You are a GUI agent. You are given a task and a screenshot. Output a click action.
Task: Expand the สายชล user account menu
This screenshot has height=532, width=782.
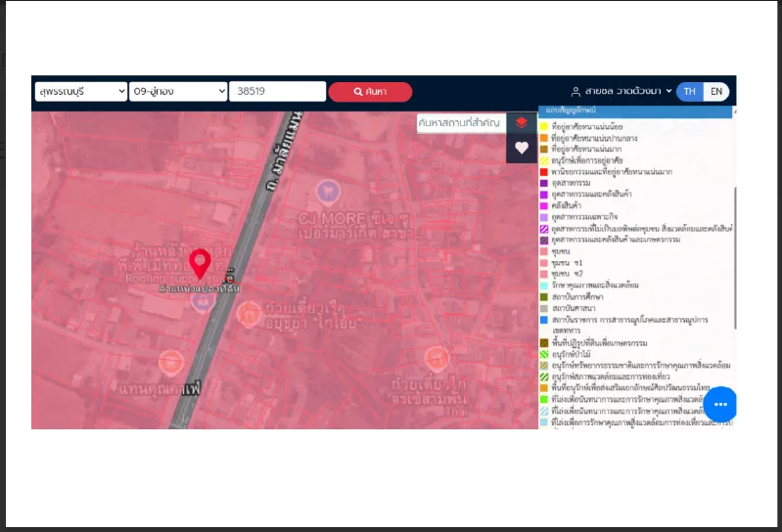pos(668,91)
